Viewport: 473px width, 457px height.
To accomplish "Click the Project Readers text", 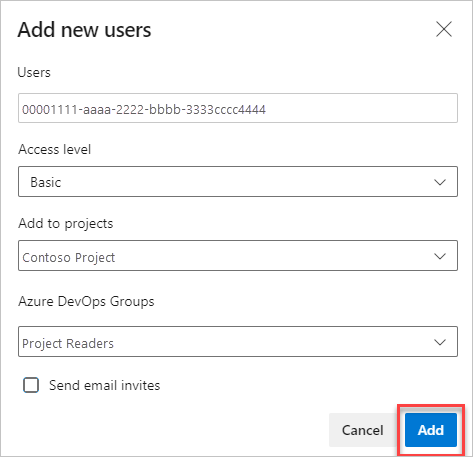I will pos(68,343).
